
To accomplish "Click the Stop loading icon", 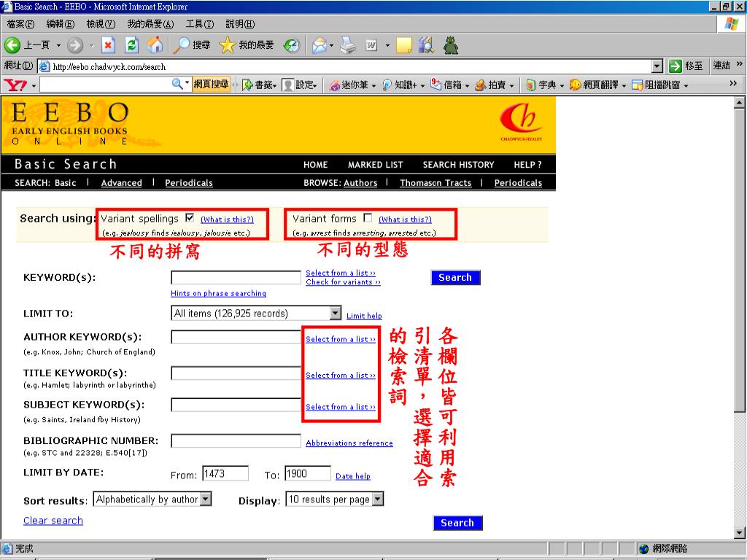I will coord(108,45).
